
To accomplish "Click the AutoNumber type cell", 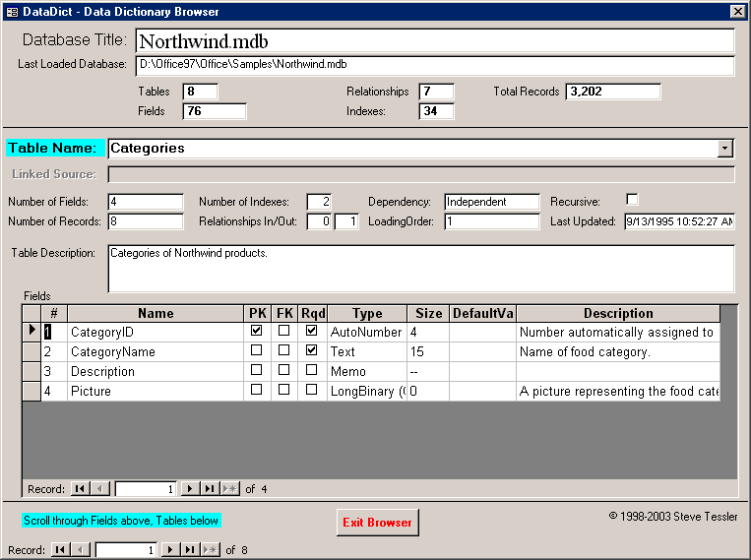I will [x=367, y=332].
